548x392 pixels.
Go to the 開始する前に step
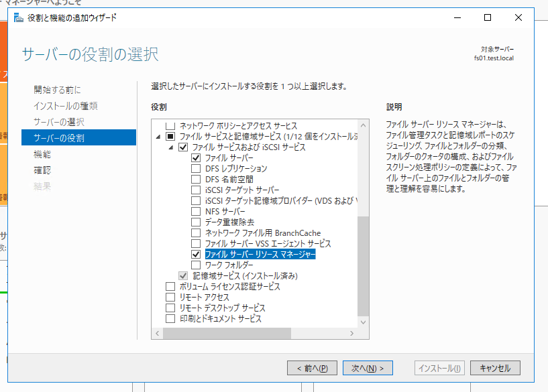click(57, 90)
